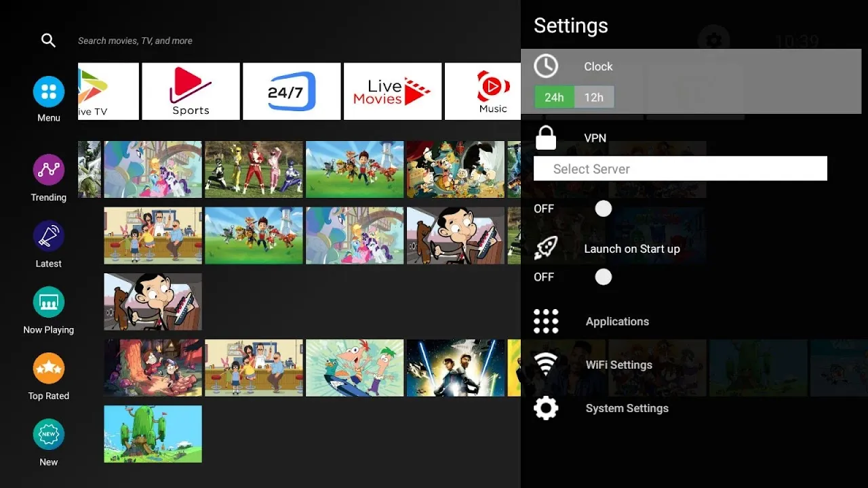The height and width of the screenshot is (488, 868).
Task: Click the search magnifier icon
Action: (x=48, y=41)
